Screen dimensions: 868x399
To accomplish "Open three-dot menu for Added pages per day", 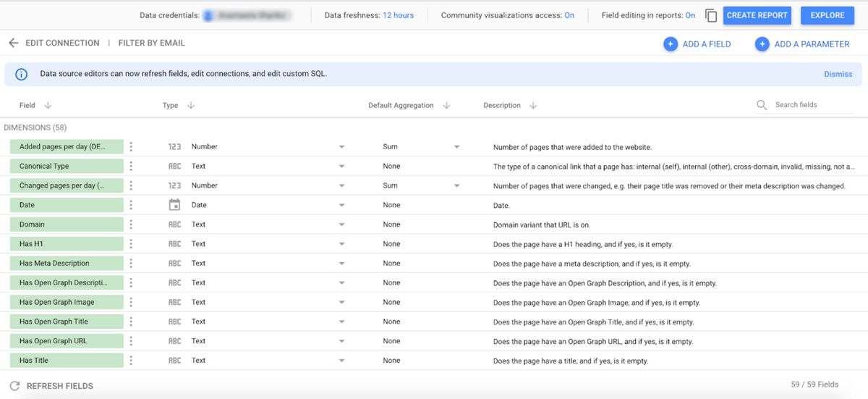I will 131,146.
